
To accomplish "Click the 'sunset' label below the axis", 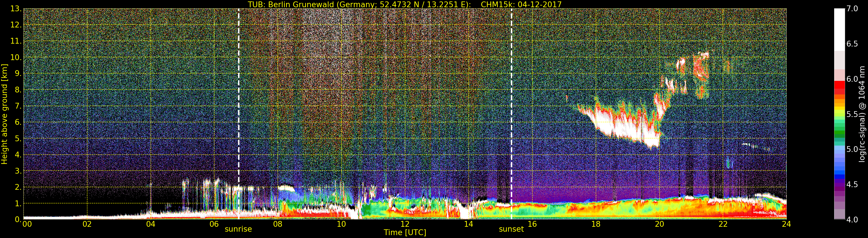I will (x=511, y=229).
